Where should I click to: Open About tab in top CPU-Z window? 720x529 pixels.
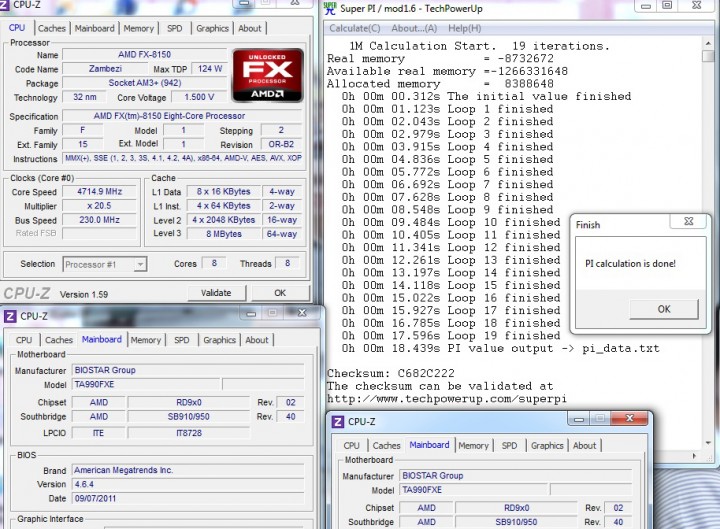250,28
